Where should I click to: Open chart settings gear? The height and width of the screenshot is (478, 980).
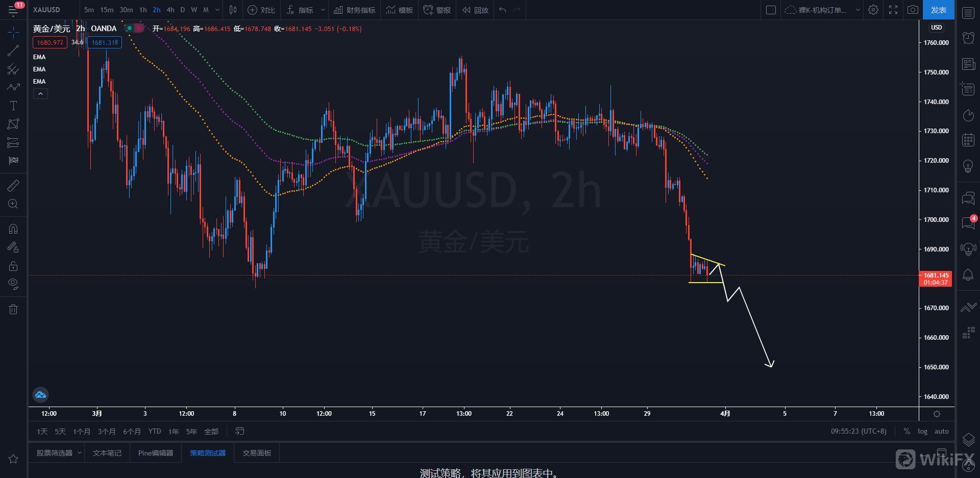873,10
